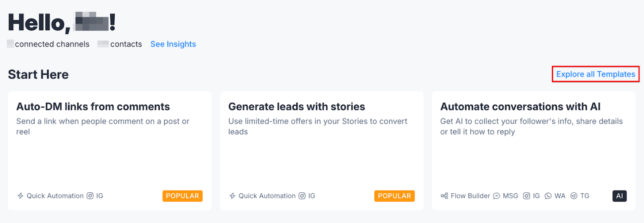Click the connected channels label
Screen dimensions: 644x223
point(52,44)
